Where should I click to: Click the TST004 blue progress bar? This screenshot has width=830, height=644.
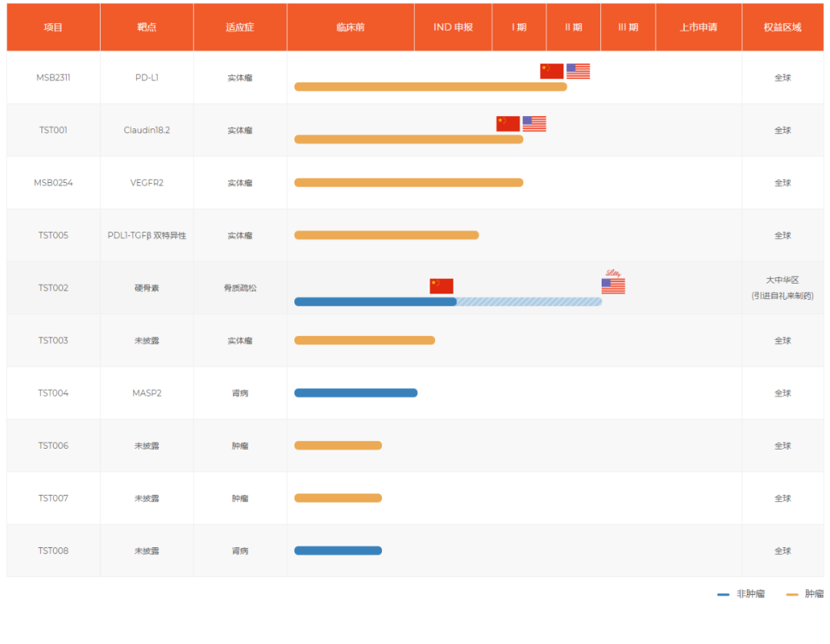356,393
